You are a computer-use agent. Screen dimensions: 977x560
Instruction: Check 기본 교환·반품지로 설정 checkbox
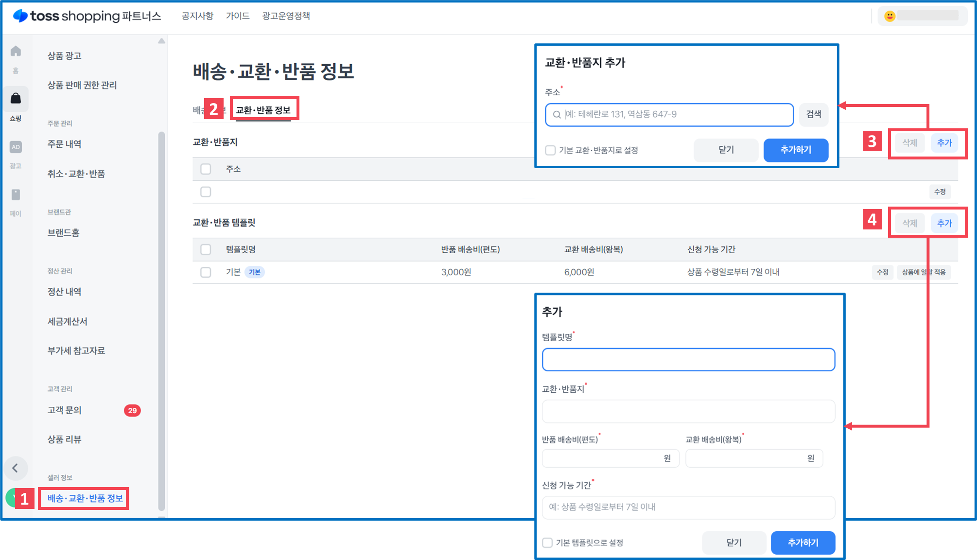coord(550,150)
